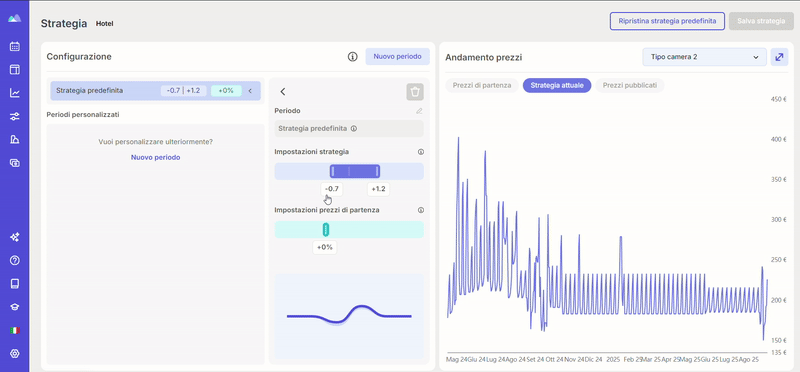Click the info icon beside Nuovo periodo button

click(352, 57)
